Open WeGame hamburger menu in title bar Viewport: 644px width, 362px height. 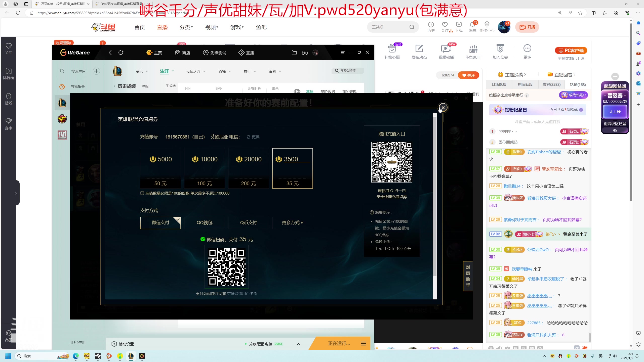pos(343,53)
